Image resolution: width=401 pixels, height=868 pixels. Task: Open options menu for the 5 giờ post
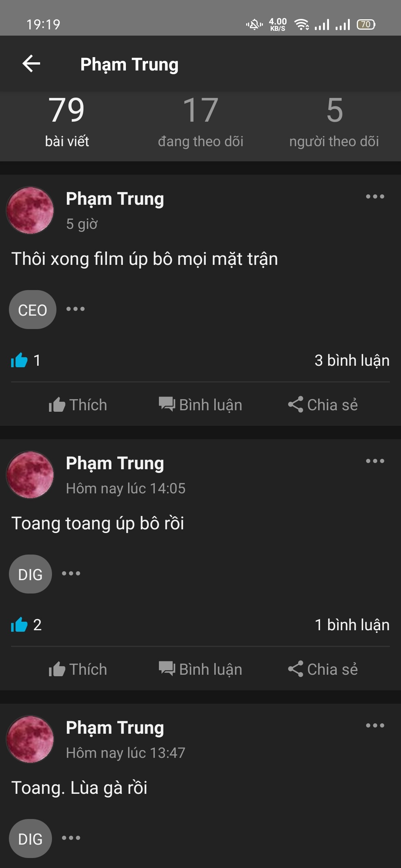(375, 197)
